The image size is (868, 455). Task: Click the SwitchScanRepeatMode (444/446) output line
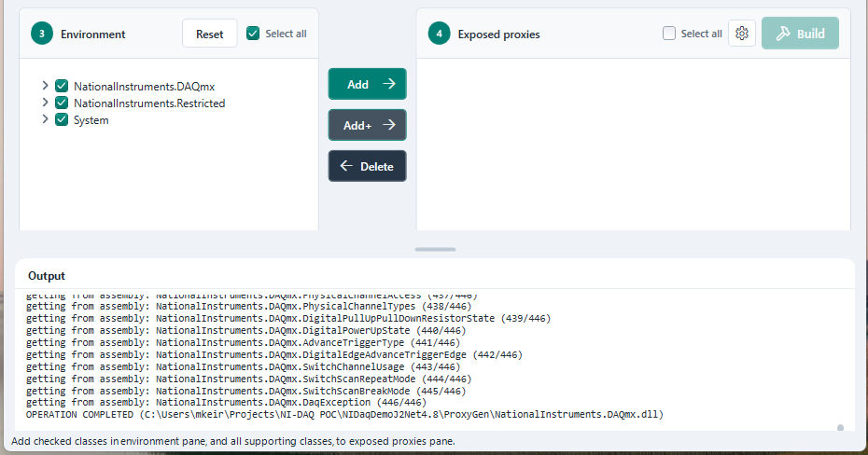248,379
